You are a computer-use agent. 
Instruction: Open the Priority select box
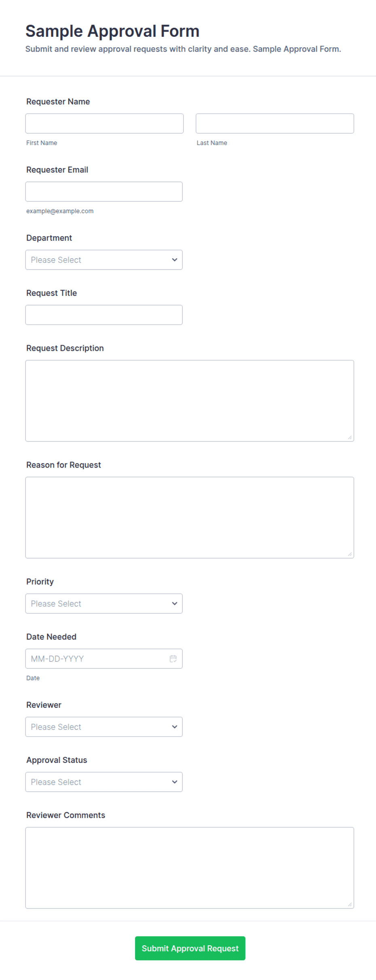104,603
